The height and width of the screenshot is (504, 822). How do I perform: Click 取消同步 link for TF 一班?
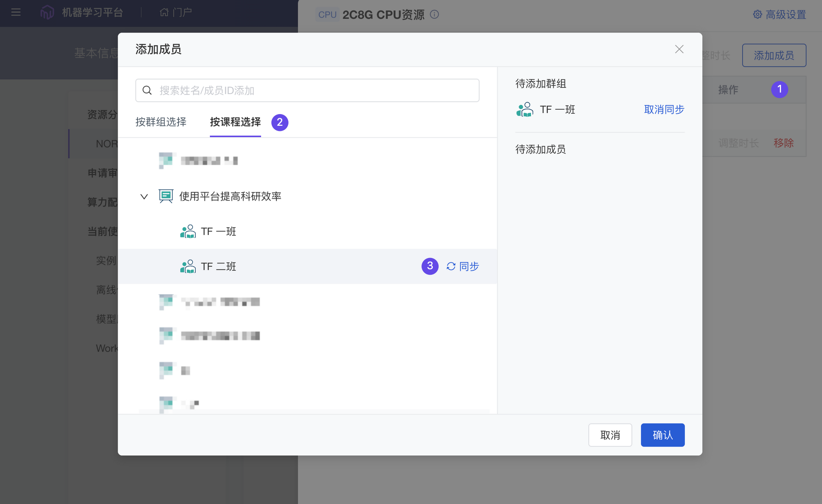click(x=664, y=110)
